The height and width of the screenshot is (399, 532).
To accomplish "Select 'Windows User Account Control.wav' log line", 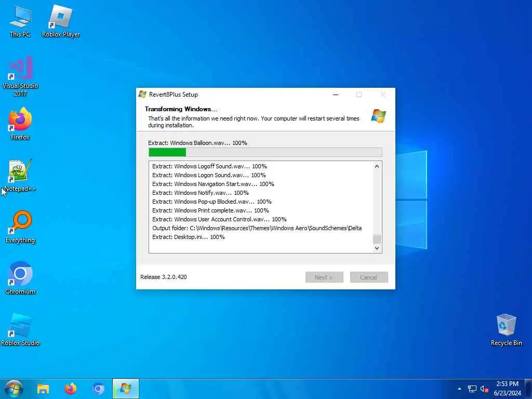I will click(219, 219).
